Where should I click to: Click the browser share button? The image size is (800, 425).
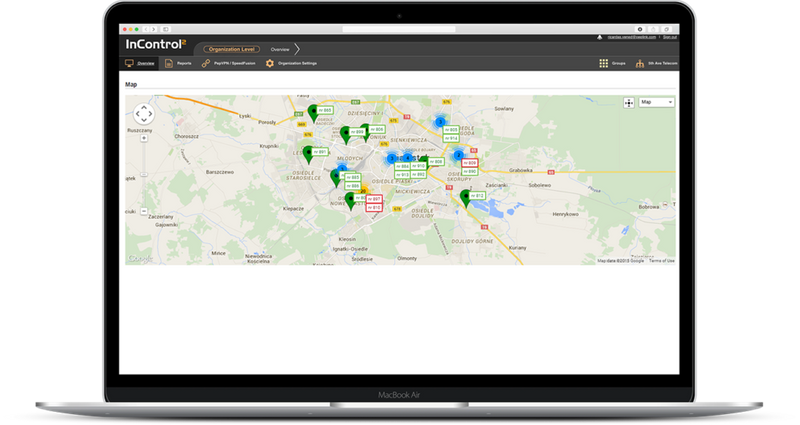(653, 29)
